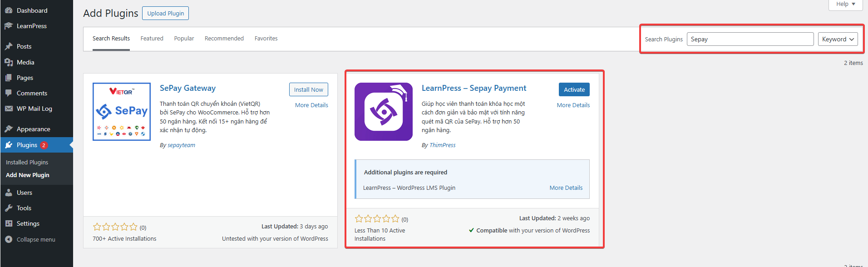Click Install Now for SePay Gateway
This screenshot has width=868, height=267.
[308, 89]
